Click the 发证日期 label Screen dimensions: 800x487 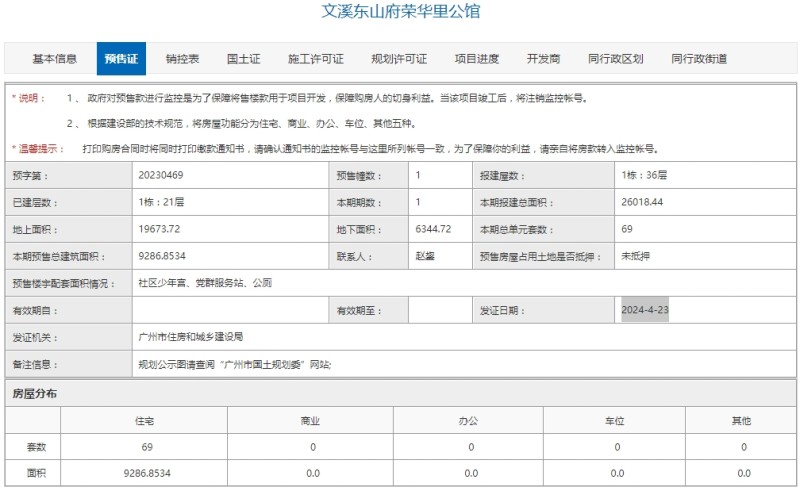pyautogui.click(x=502, y=311)
